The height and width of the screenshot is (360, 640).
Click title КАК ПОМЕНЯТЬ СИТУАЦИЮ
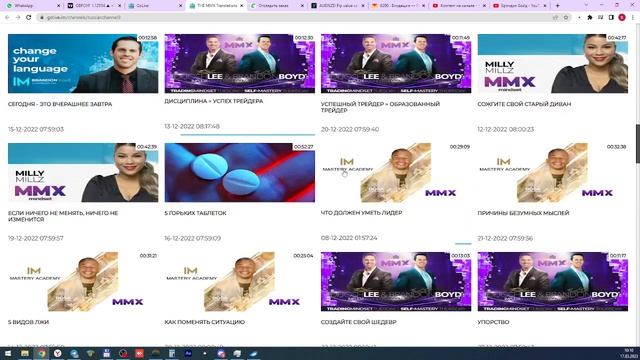[204, 322]
